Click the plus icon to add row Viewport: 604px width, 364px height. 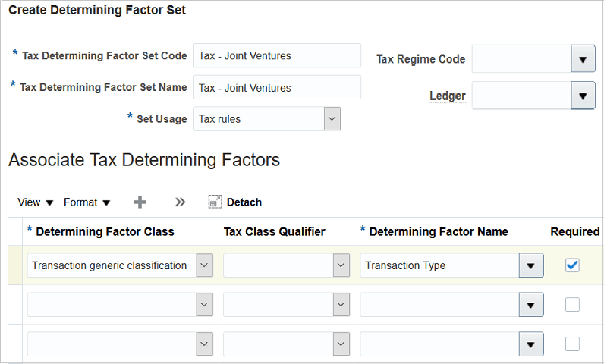pos(140,202)
